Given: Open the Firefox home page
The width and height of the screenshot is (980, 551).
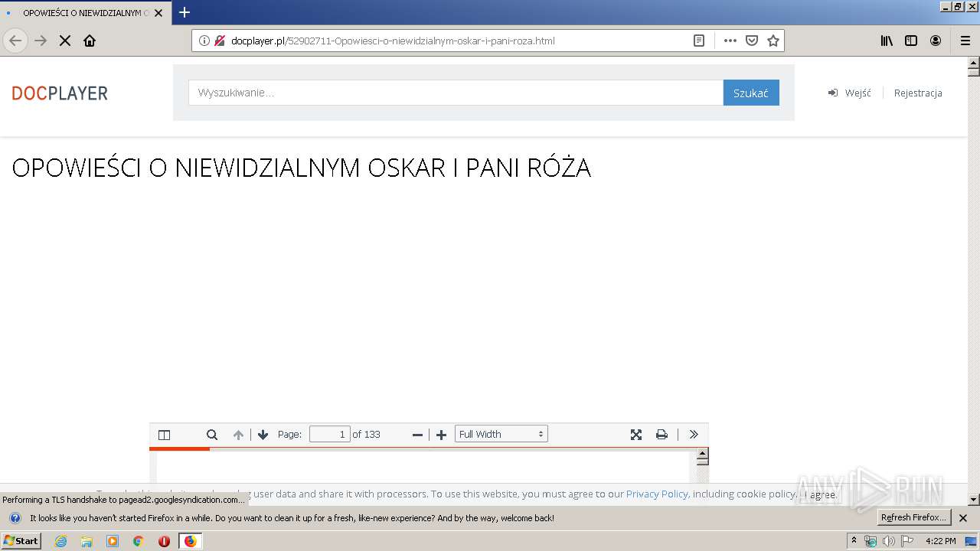Looking at the screenshot, I should (90, 41).
